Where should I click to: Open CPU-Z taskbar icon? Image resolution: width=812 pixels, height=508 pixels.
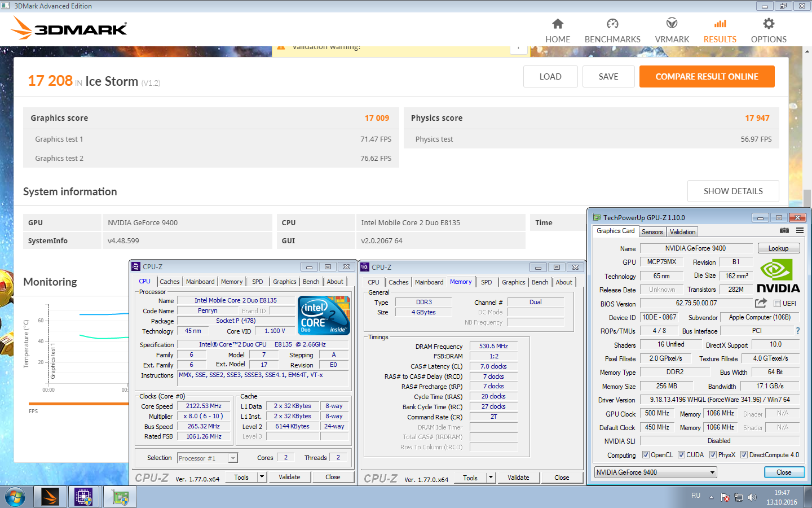(83, 497)
